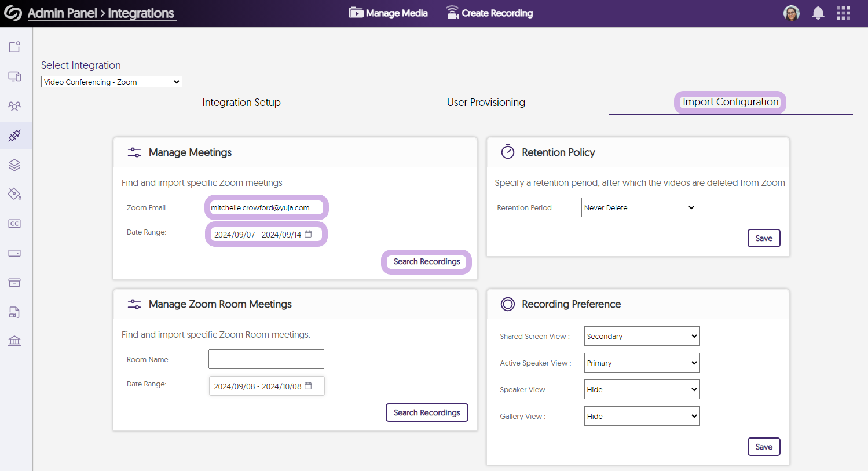
Task: Click the "Gallery View :" label
Action: (522, 416)
